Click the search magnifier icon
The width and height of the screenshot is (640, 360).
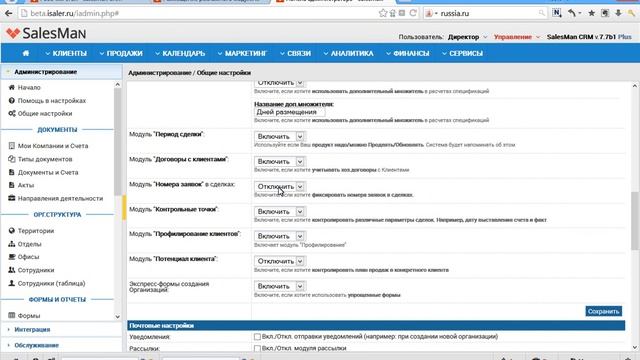click(541, 13)
